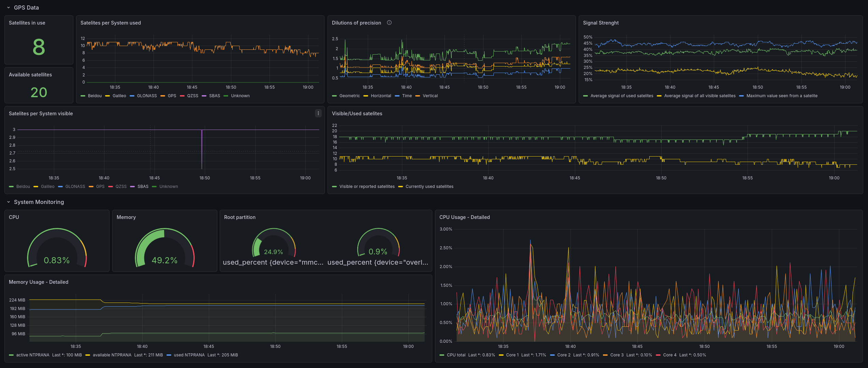Click the GPS Data row title
The height and width of the screenshot is (368, 868).
[x=26, y=8]
